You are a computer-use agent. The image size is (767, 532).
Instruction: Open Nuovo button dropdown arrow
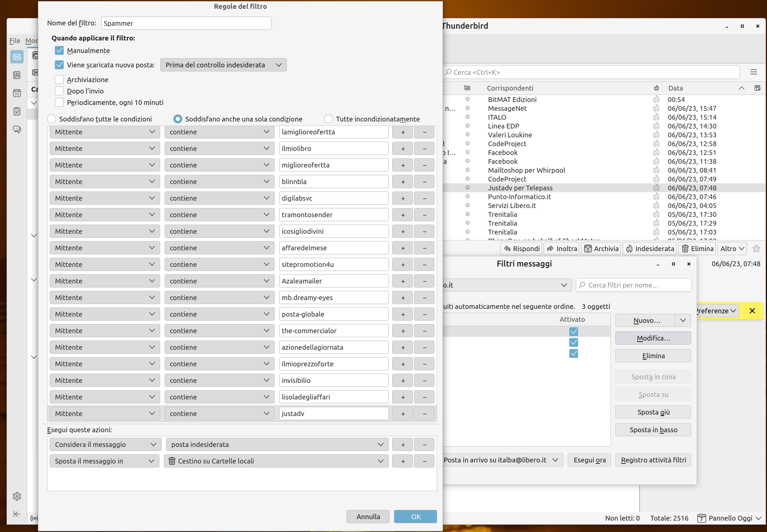(x=683, y=320)
